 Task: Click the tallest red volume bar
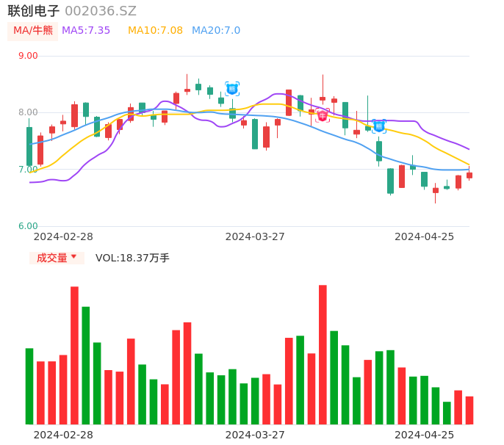[323, 354]
